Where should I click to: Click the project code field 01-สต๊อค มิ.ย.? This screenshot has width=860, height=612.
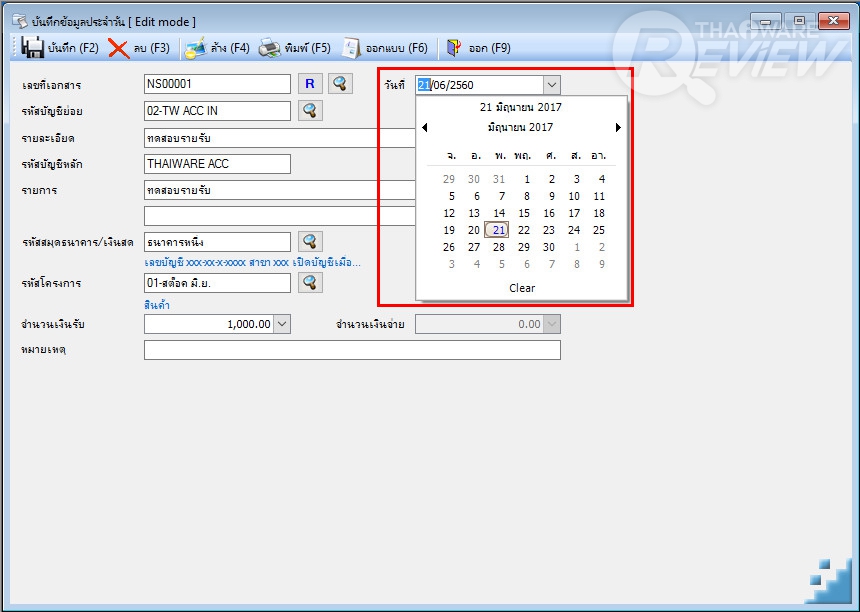(217, 283)
